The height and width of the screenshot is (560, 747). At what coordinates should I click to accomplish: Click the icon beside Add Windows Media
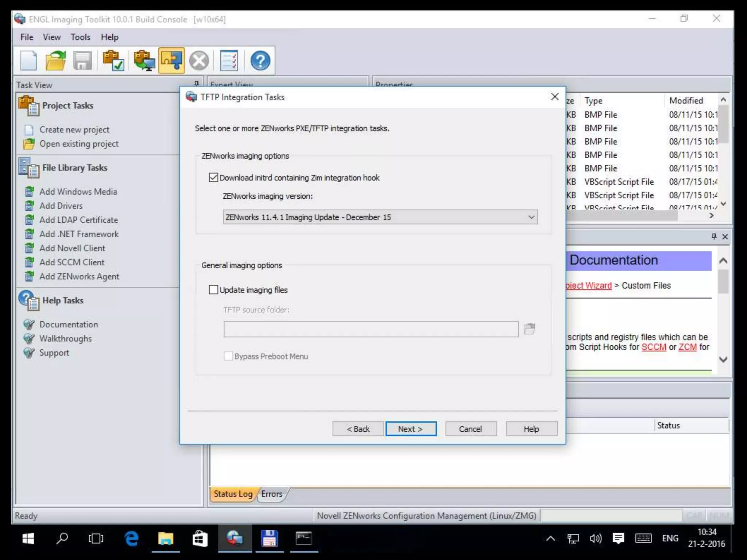pyautogui.click(x=29, y=192)
